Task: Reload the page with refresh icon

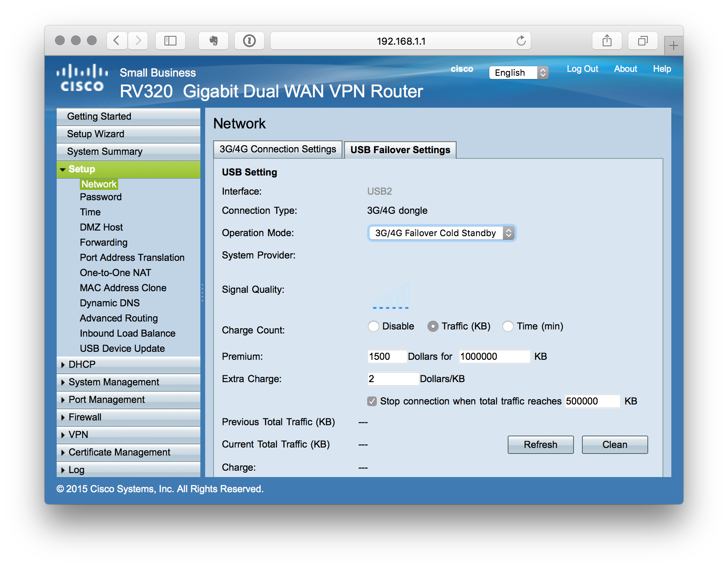Action: click(521, 41)
